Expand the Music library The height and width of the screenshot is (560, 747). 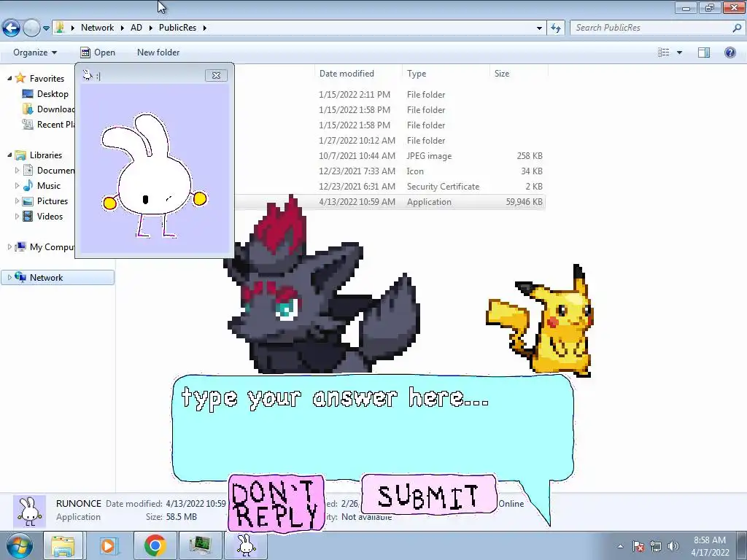point(18,185)
